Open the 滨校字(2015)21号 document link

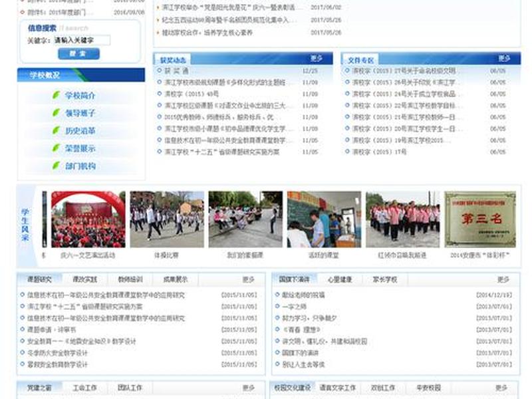tap(404, 117)
